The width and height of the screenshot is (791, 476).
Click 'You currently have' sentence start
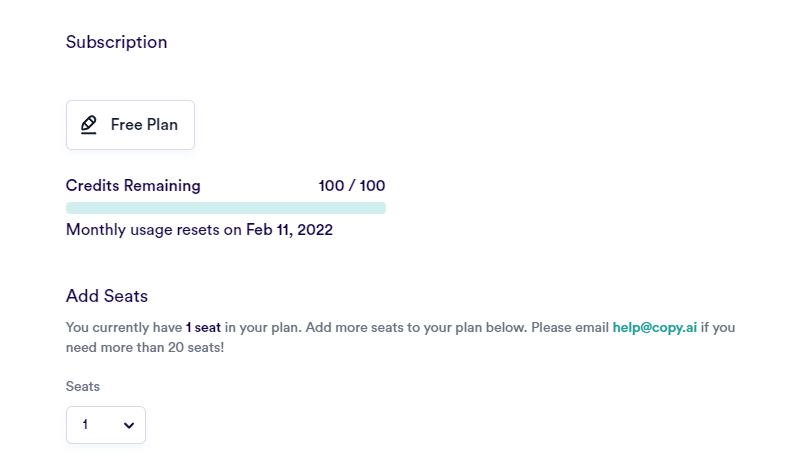[124, 327]
